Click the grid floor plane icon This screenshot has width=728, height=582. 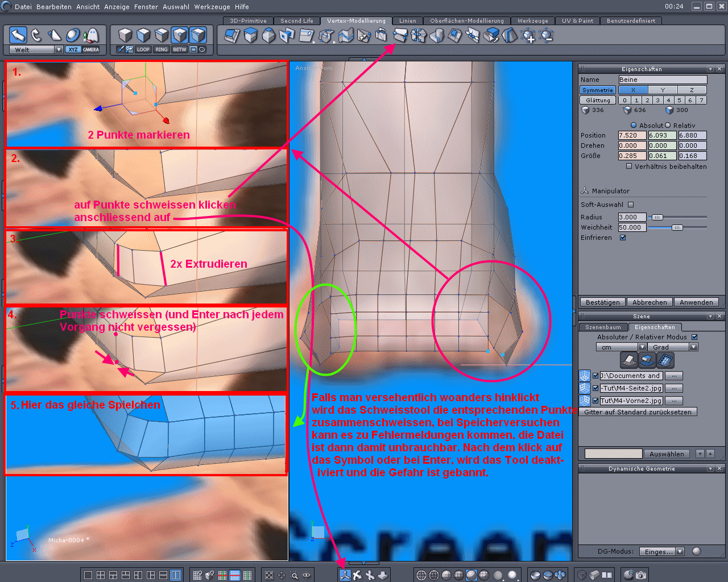click(628, 360)
